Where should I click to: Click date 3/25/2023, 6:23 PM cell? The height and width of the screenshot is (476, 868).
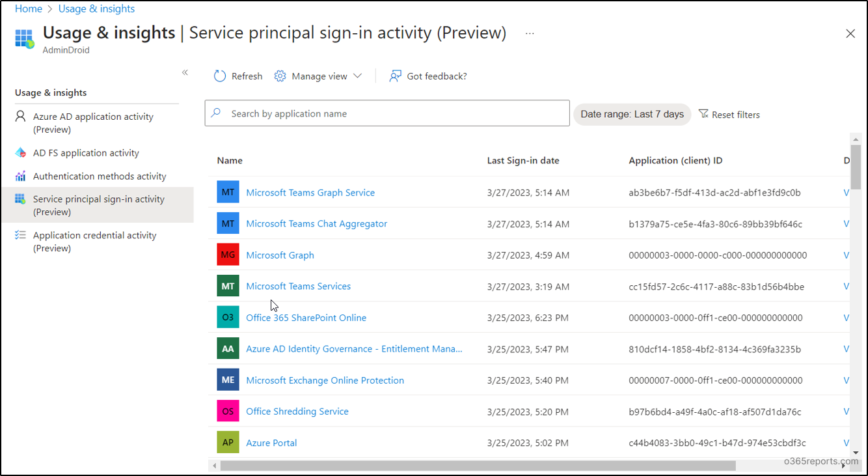click(x=528, y=318)
